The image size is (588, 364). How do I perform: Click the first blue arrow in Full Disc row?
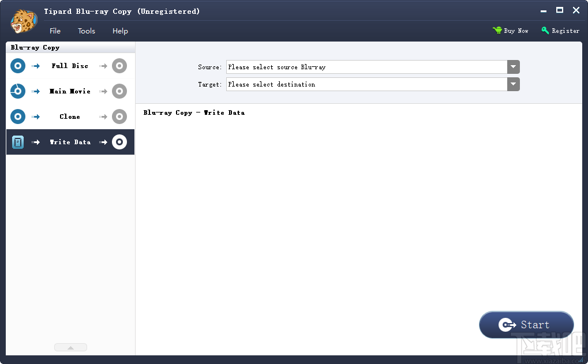click(x=36, y=66)
